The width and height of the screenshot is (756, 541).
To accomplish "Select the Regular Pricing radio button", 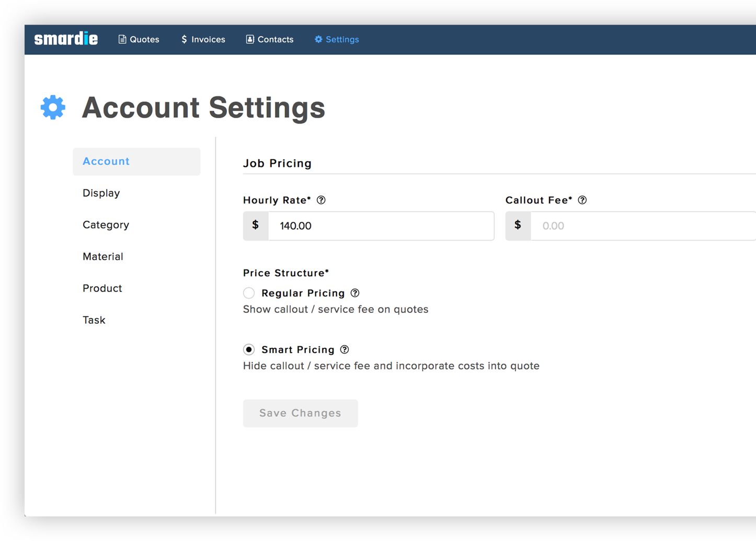I will (249, 293).
